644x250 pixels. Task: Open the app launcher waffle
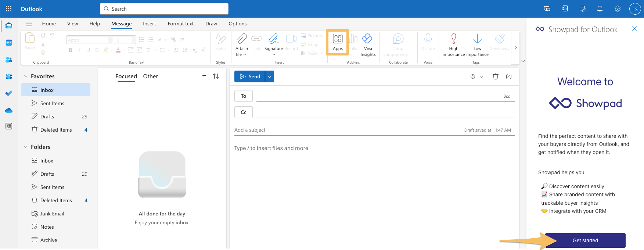[x=9, y=9]
